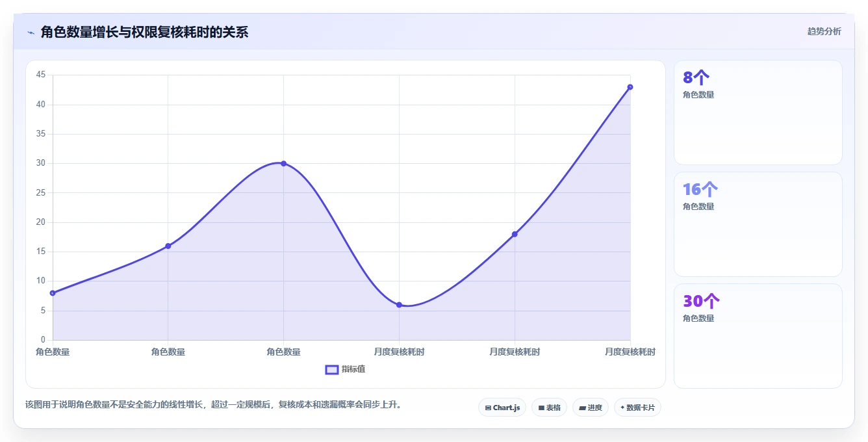Click the data point at value 8
This screenshot has height=442, width=868.
pyautogui.click(x=53, y=293)
